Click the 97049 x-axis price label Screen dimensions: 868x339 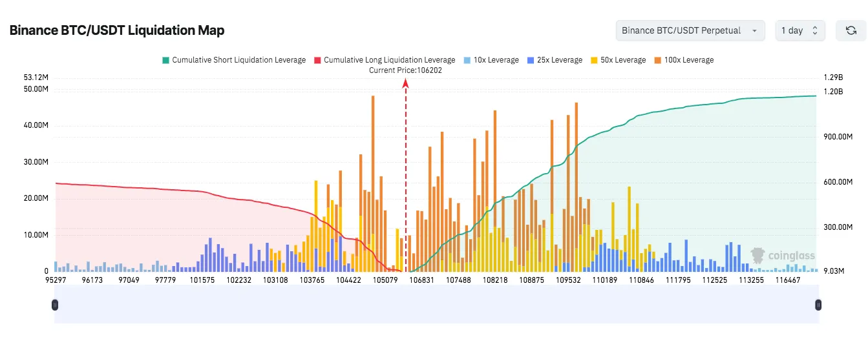pos(130,280)
